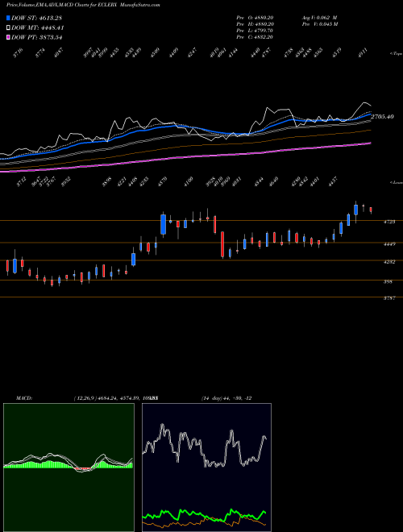Click the large red candlestick after the peak
This screenshot has width=403, height=532.
(222, 244)
